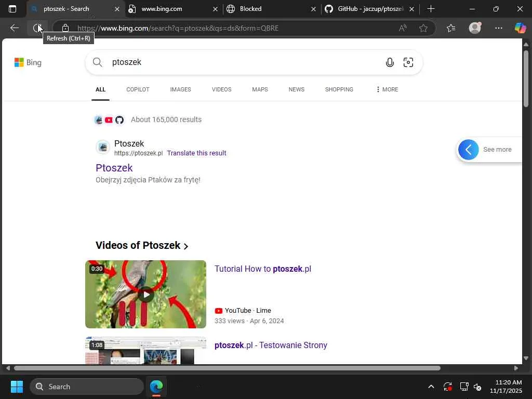Select the COPILOT search category
The height and width of the screenshot is (399, 532).
pyautogui.click(x=138, y=89)
